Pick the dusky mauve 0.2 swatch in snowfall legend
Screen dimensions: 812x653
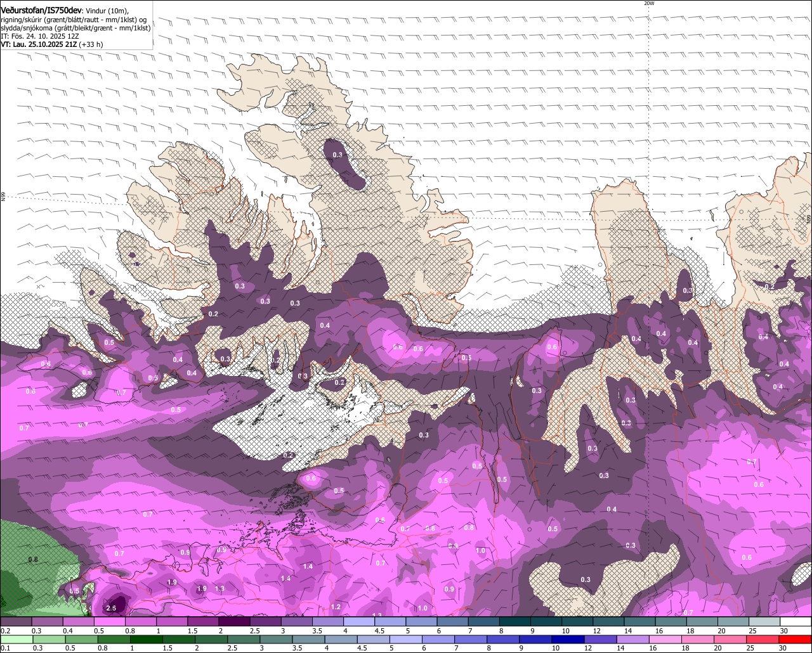(16, 622)
